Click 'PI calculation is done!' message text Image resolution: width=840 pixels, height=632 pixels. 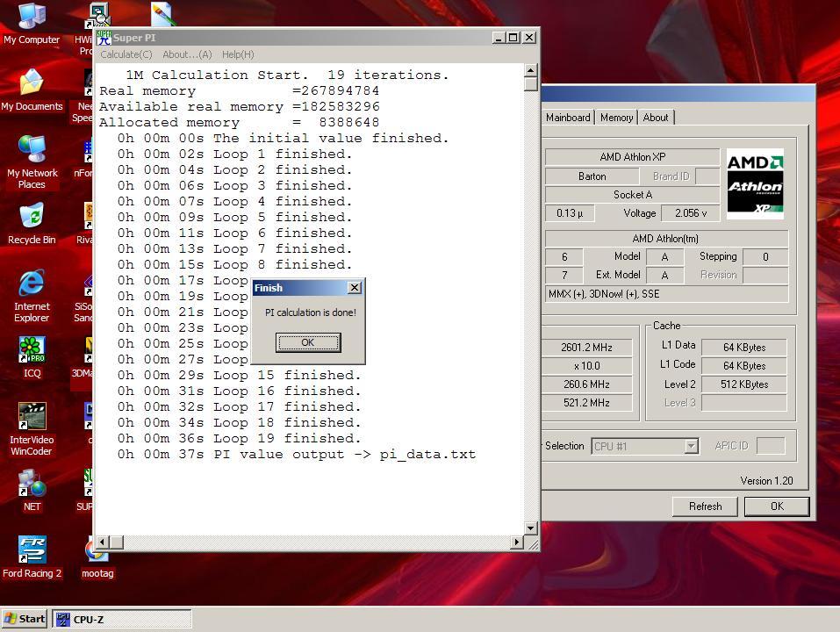310,312
